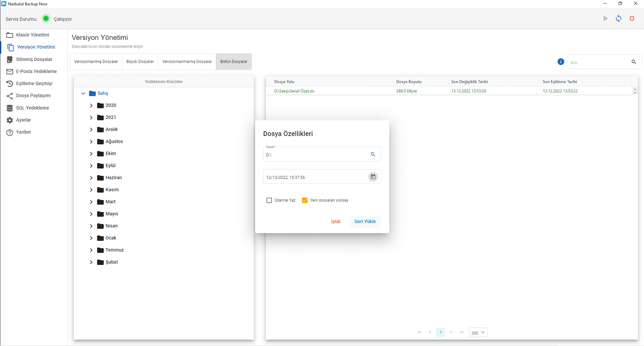
Task: Switch to Versiyonlanmış Dosyalar tab
Action: pyautogui.click(x=96, y=62)
